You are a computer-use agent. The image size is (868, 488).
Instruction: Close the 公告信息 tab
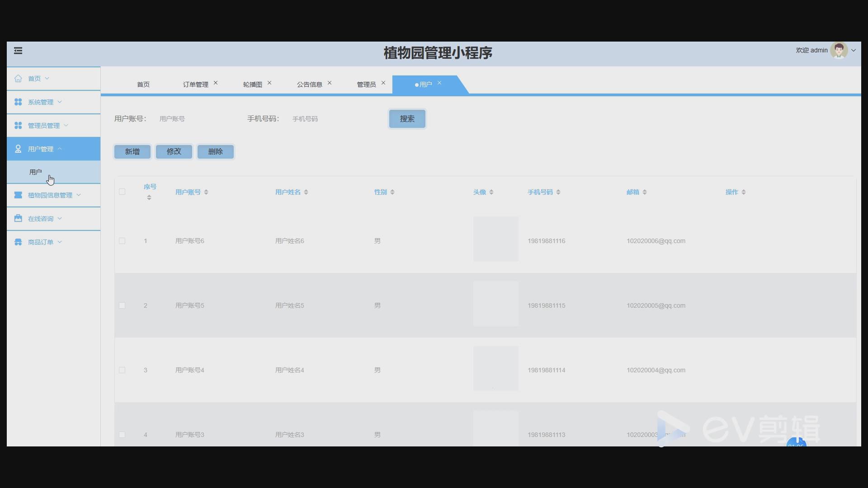click(x=330, y=83)
